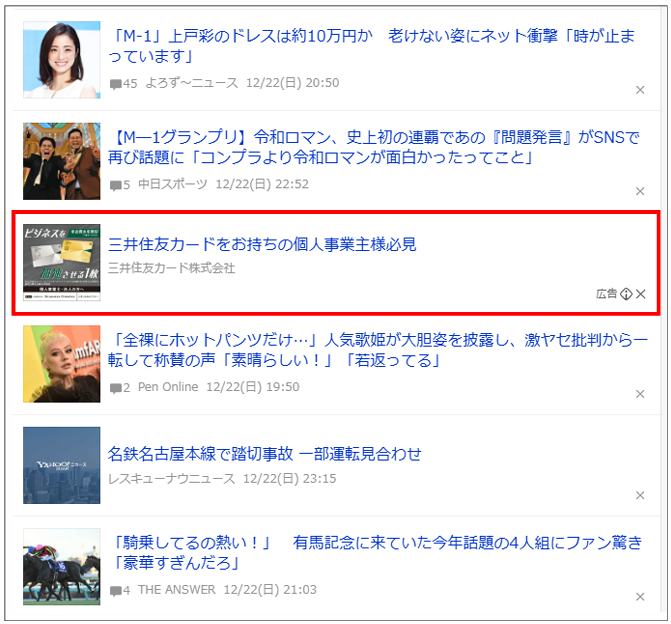Click the Yahoo! news skyline thumbnail
The image size is (671, 624).
tap(62, 465)
